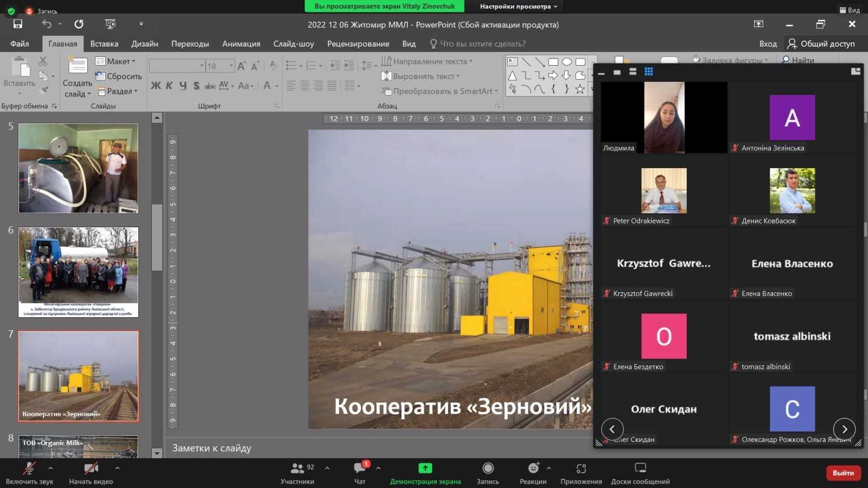868x488 pixels.
Task: Select slide 6 thumbnail with group photo
Action: click(79, 272)
